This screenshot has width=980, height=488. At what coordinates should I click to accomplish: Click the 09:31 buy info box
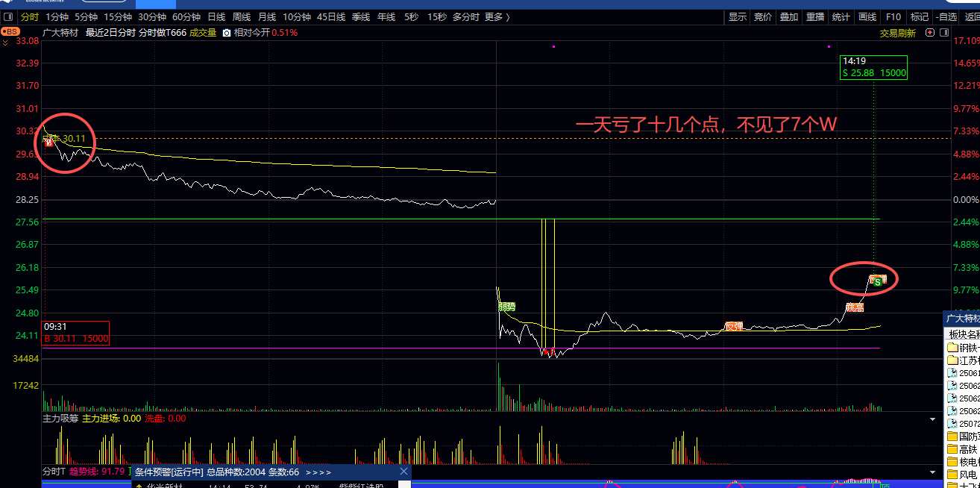[76, 333]
